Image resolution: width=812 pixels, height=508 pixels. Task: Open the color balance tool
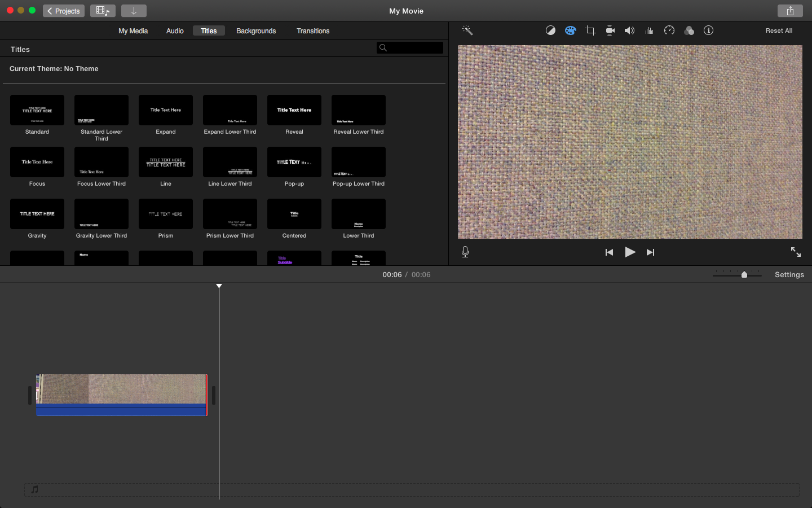click(550, 30)
